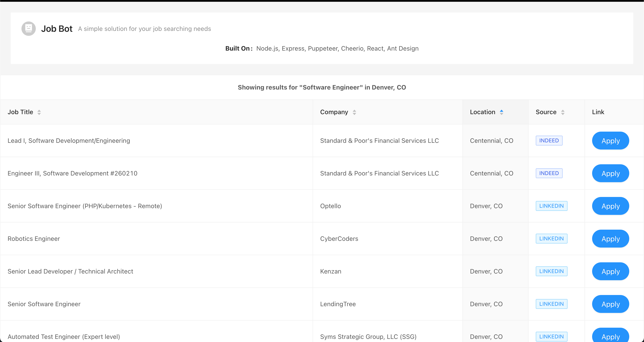Viewport: 644px width, 342px height.
Task: Apply to Engineer III Software Development job
Action: click(x=610, y=173)
